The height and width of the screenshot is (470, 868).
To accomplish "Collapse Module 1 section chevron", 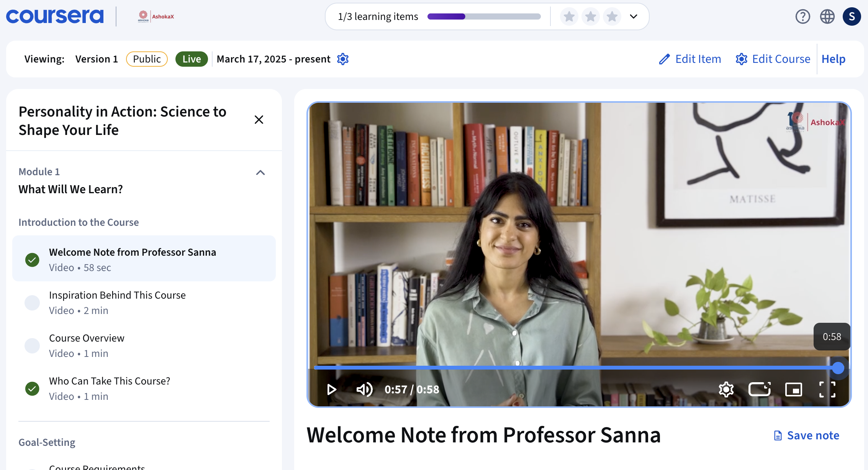I will click(x=260, y=173).
